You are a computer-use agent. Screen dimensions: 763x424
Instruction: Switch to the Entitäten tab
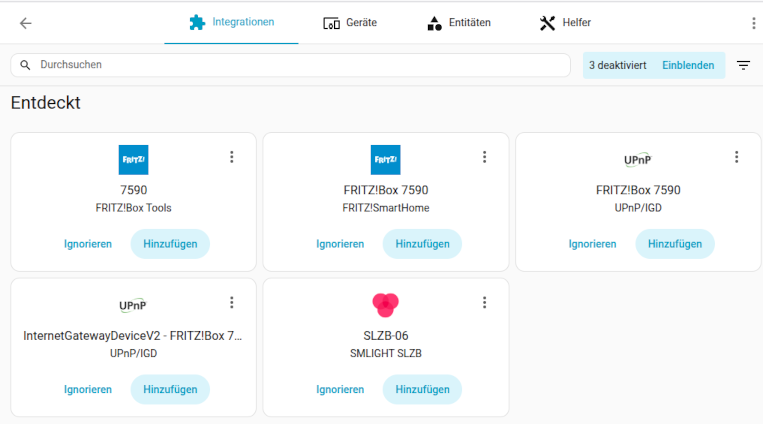click(458, 23)
